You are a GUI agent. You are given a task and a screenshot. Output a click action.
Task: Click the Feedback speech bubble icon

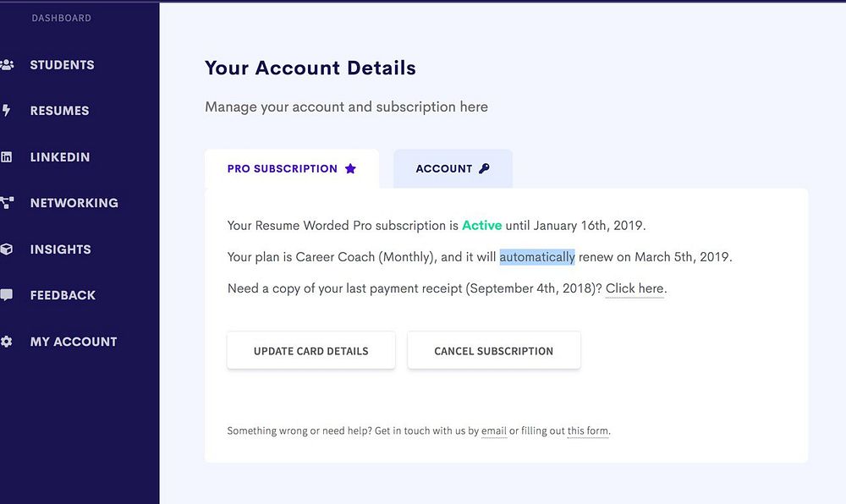click(7, 295)
